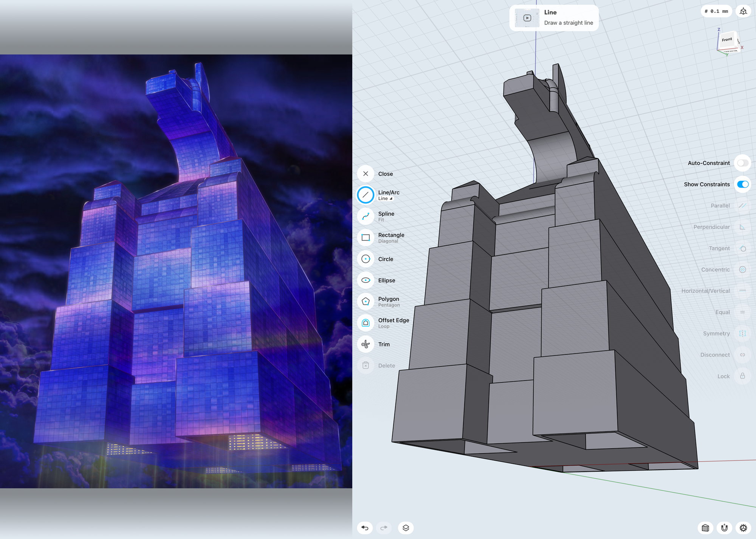Select the Trim tool icon
Screen dimensions: 756x539
366,344
